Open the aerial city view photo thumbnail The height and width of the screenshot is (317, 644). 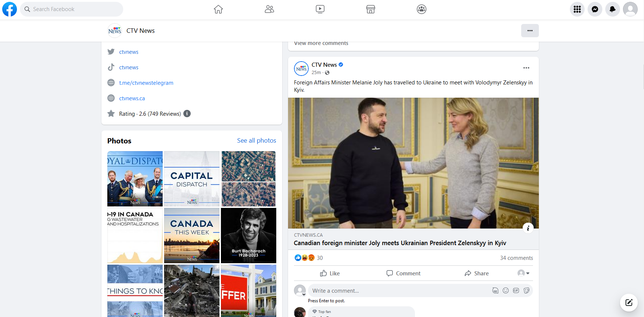click(x=249, y=179)
